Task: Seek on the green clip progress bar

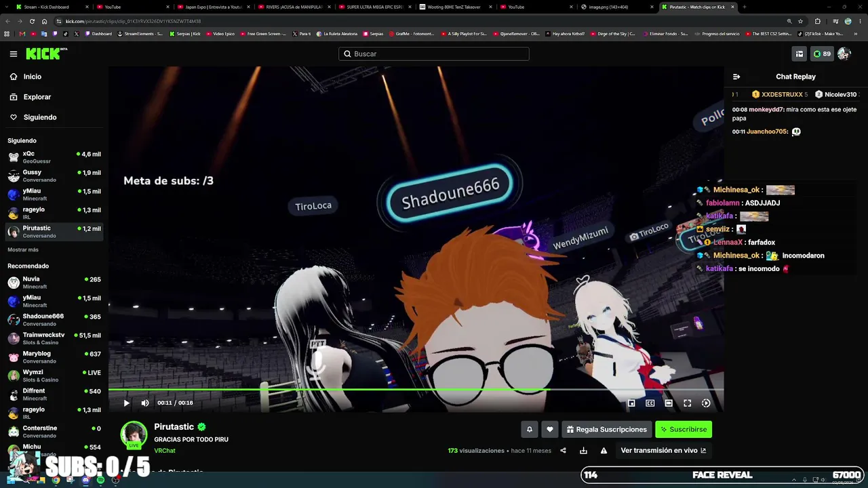Action: [416, 390]
